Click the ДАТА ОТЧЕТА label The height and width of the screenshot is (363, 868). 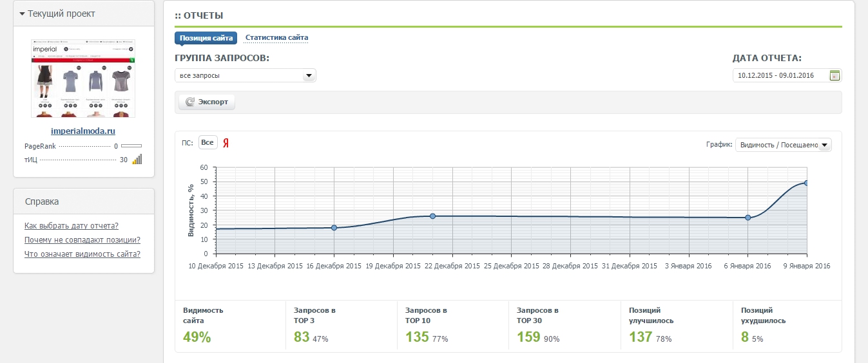point(767,58)
